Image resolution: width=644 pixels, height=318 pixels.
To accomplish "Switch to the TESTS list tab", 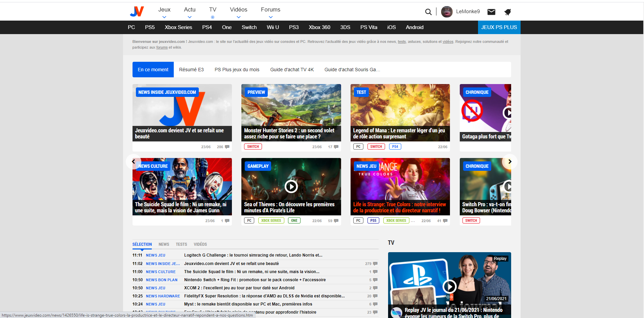I will (x=181, y=244).
